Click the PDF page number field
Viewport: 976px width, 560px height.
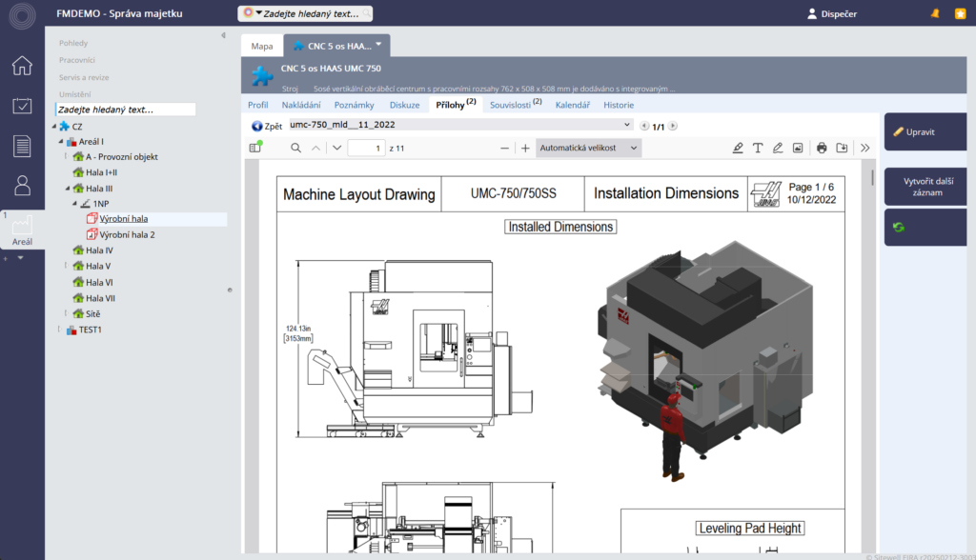pyautogui.click(x=366, y=148)
